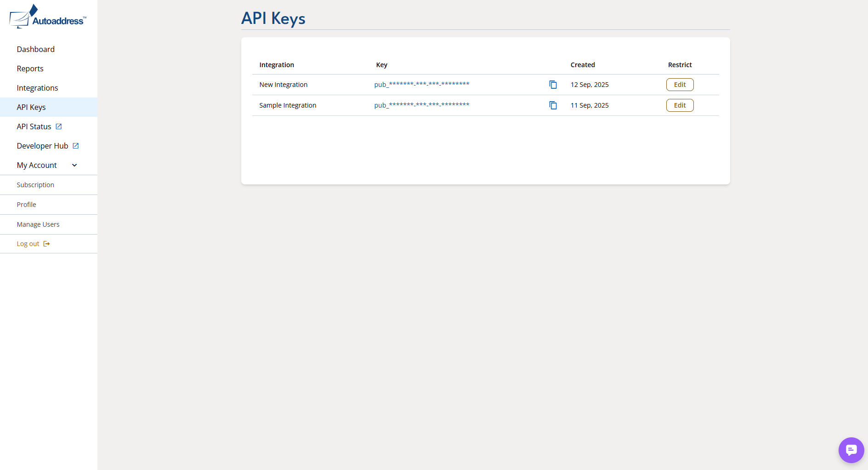This screenshot has width=868, height=470.
Task: Select API Keys in the sidebar
Action: (31, 107)
